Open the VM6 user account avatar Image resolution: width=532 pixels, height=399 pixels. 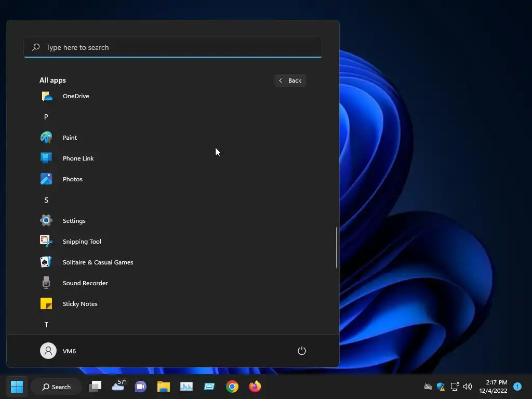click(48, 351)
